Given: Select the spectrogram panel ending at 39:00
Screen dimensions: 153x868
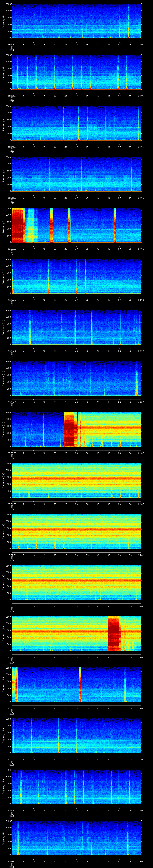Looking at the screenshot, I should 76,838.
